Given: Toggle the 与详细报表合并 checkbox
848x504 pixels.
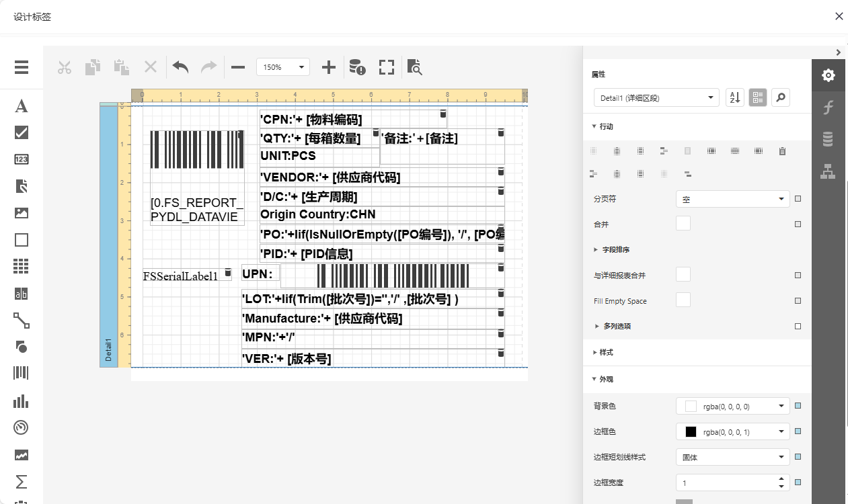Looking at the screenshot, I should click(683, 275).
